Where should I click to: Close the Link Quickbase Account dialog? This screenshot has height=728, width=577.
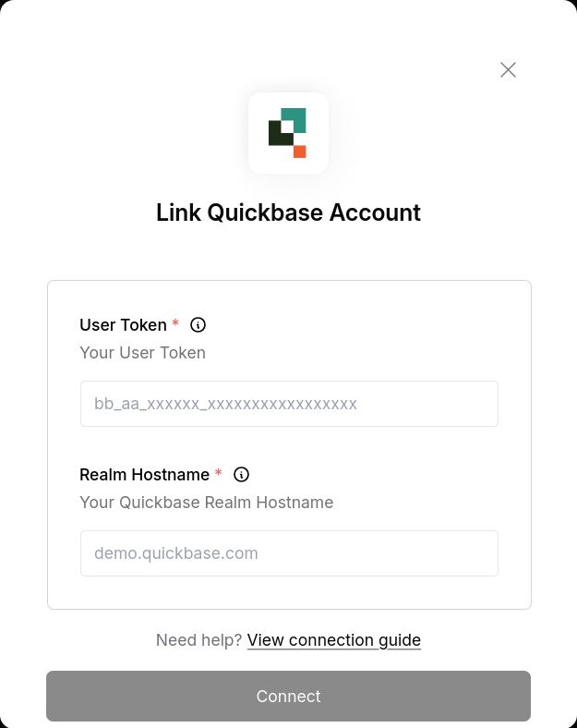point(508,70)
